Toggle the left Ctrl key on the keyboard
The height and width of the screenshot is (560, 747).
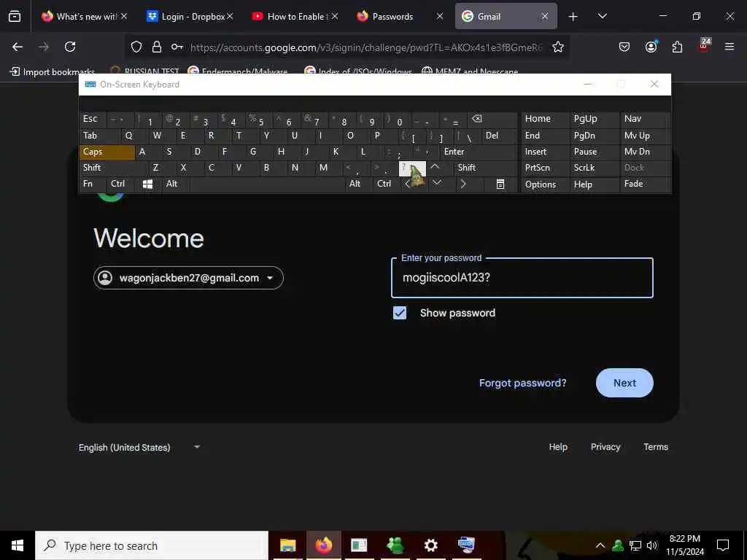121,184
